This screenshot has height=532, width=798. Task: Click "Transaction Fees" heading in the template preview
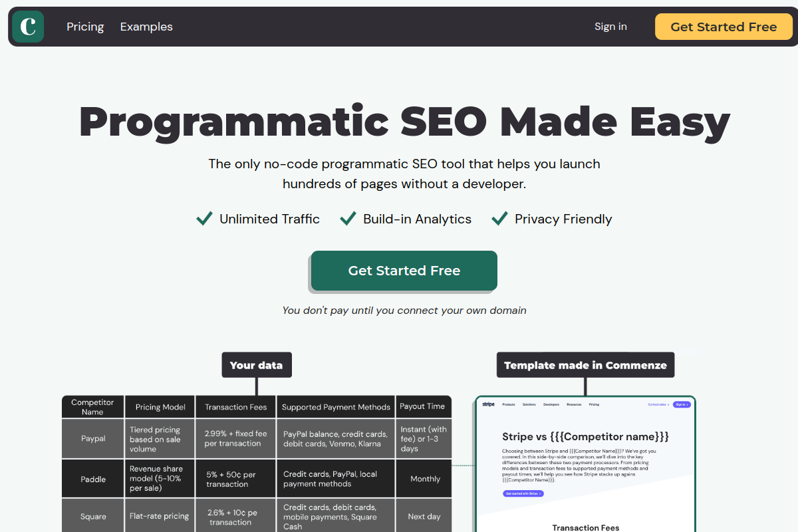585,528
